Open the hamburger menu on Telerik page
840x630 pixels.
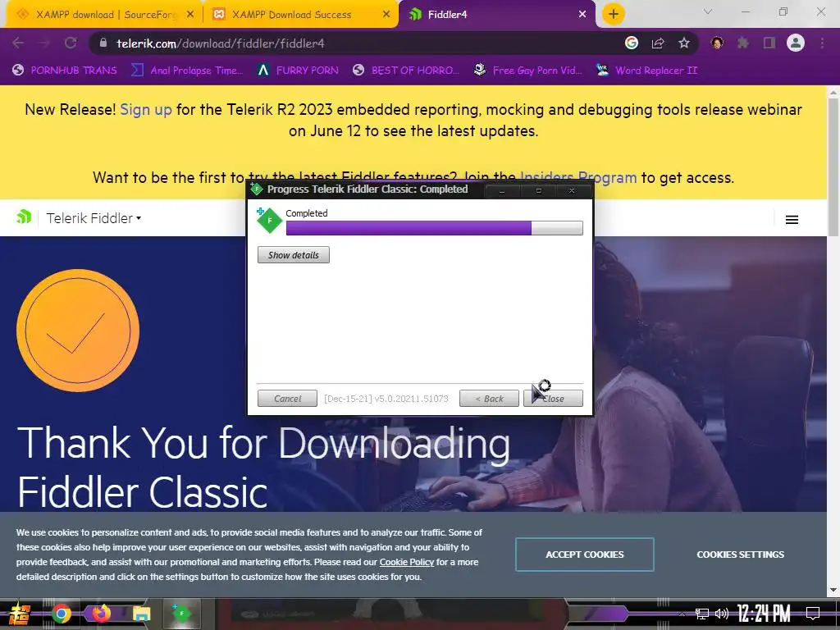click(792, 220)
